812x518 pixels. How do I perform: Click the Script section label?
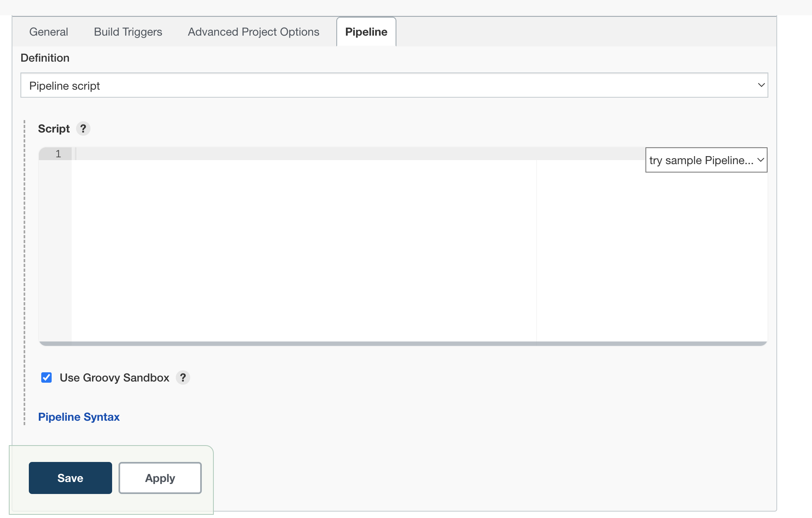54,128
